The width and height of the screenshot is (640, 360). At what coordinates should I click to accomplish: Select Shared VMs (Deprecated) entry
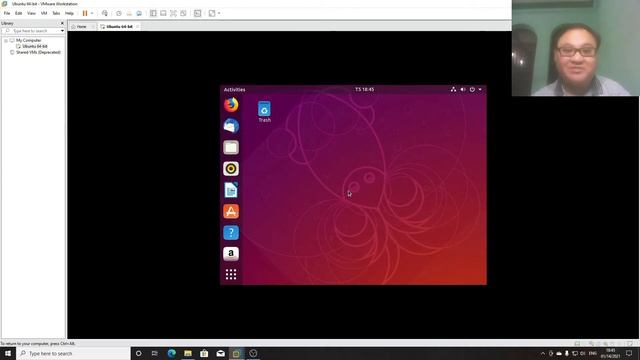click(x=38, y=52)
